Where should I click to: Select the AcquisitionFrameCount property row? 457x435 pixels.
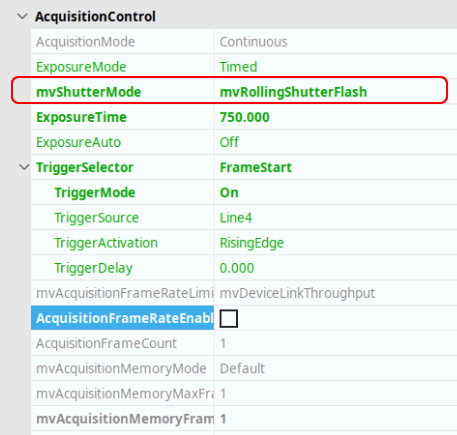pyautogui.click(x=244, y=343)
